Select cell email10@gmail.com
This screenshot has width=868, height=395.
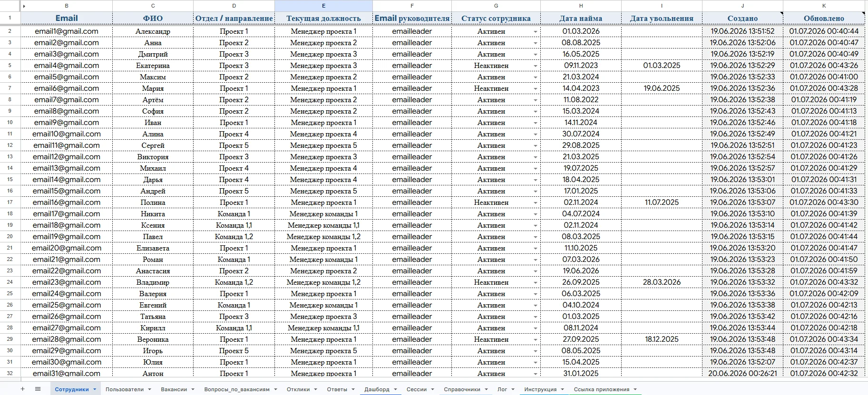[67, 134]
